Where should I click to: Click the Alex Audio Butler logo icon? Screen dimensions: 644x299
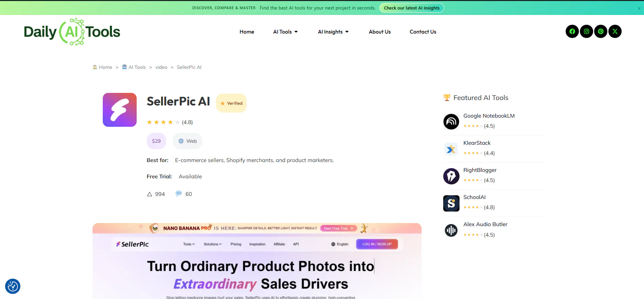pyautogui.click(x=451, y=231)
